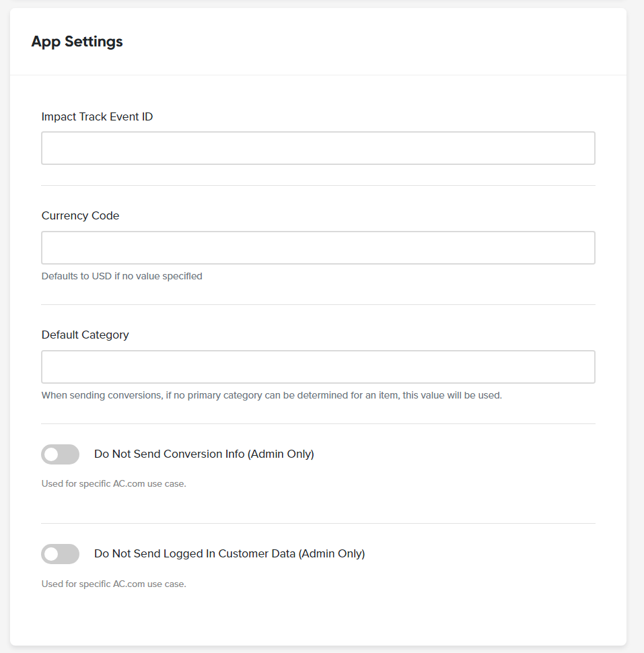Click AC.com use case note under Customer Data
644x653 pixels.
(114, 584)
